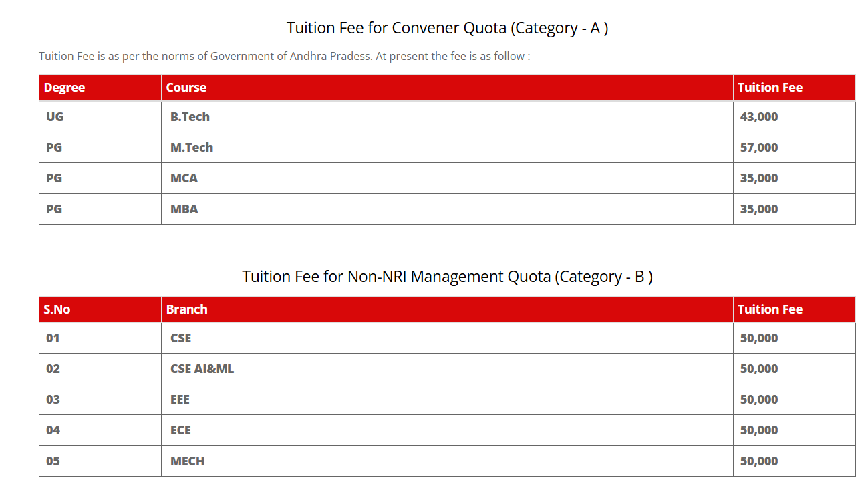868x498 pixels.
Task: Click the 50,000 fee in the CSE row
Action: [x=759, y=338]
